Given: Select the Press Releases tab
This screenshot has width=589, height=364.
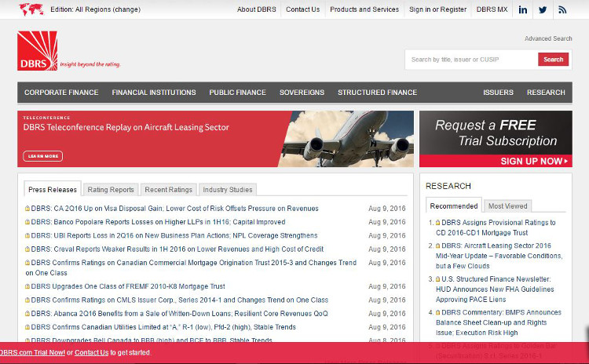Looking at the screenshot, I should point(53,190).
